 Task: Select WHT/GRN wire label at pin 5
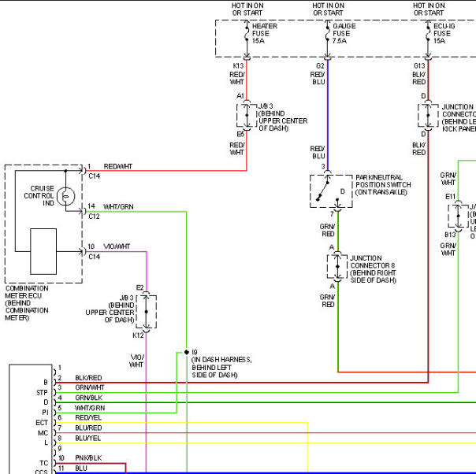90,408
